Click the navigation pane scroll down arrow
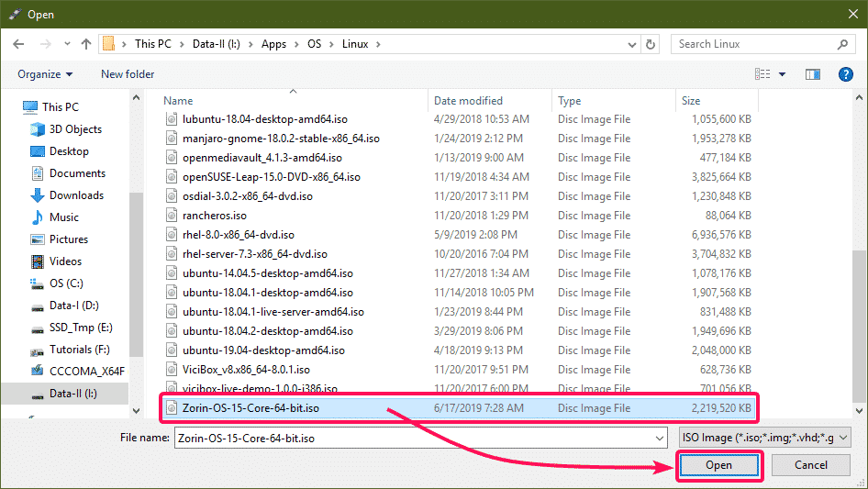The width and height of the screenshot is (868, 489). click(136, 410)
